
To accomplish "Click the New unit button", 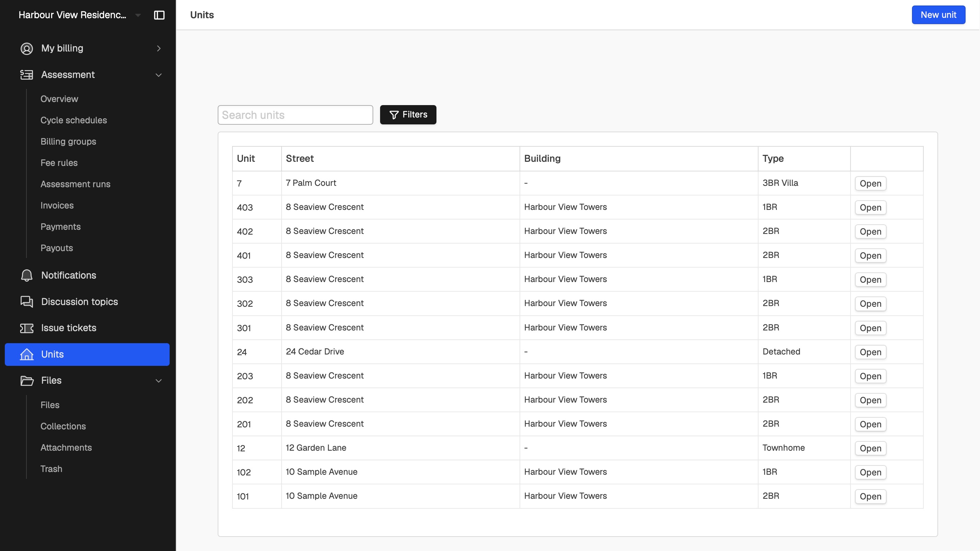I will [938, 15].
